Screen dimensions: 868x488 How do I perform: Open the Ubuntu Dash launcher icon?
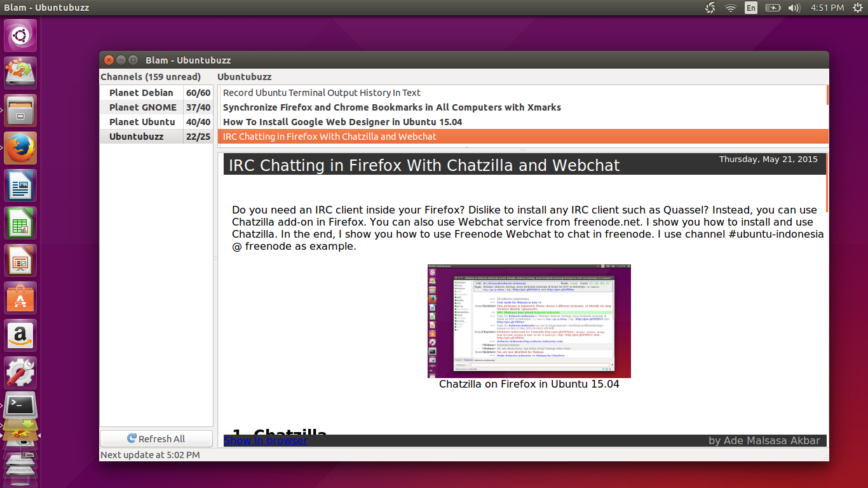(x=21, y=36)
